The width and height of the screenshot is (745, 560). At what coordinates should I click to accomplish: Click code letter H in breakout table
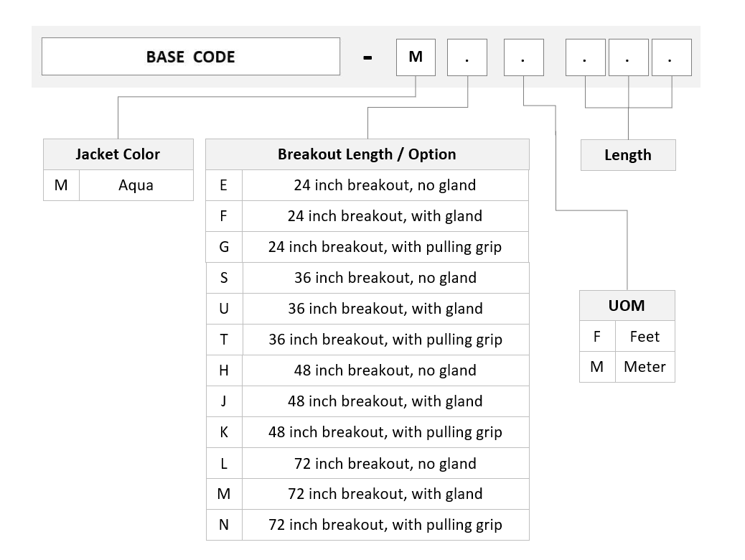(x=224, y=370)
